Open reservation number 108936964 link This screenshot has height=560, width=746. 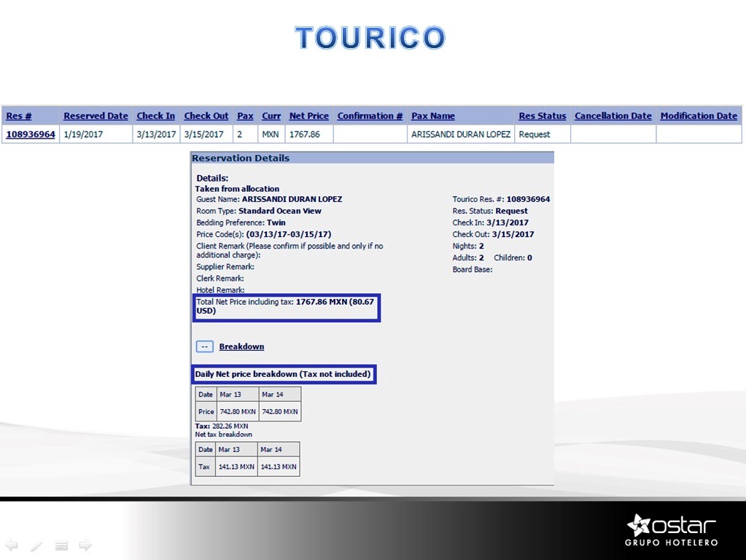[x=31, y=135]
